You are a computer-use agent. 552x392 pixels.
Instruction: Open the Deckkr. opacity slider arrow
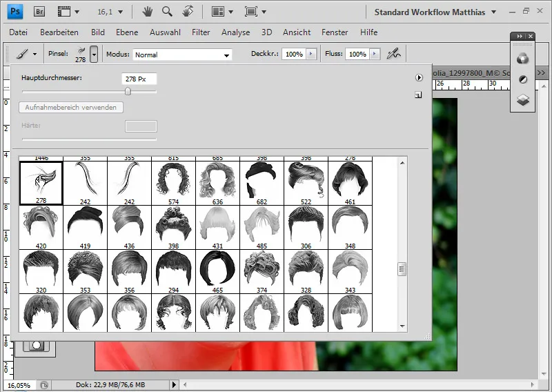click(x=311, y=54)
